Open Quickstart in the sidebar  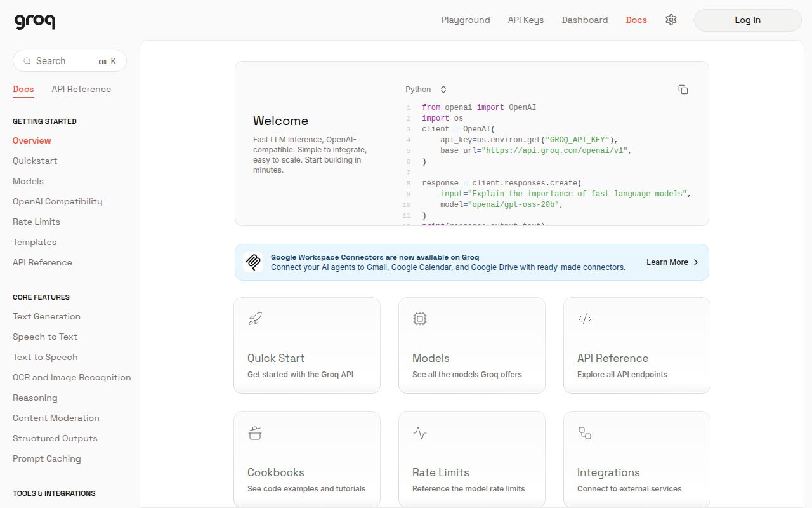click(x=35, y=161)
